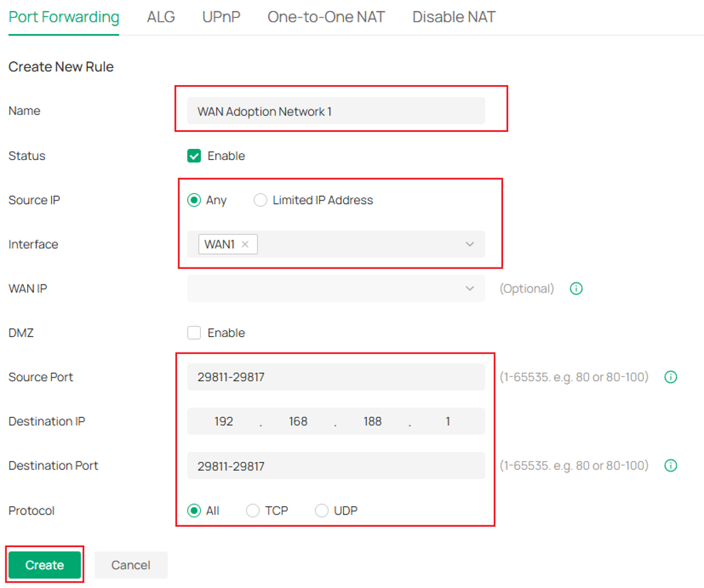Click the Protocol label
This screenshot has height=588, width=704.
(x=31, y=510)
